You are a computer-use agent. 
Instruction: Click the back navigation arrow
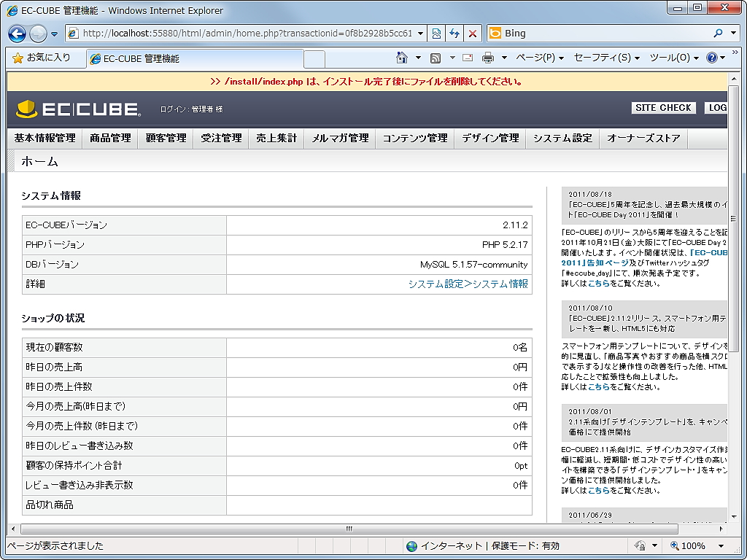16,33
